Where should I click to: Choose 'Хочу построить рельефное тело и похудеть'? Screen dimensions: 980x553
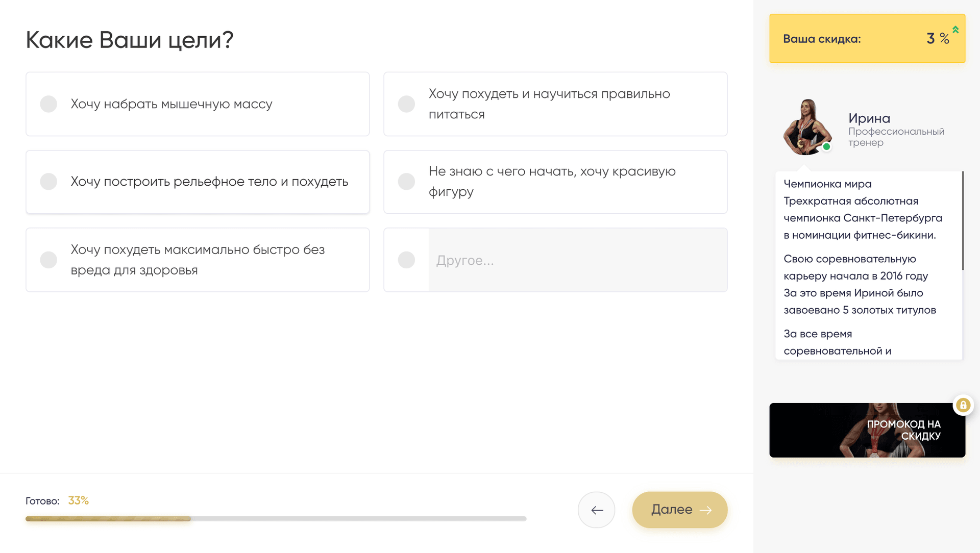[48, 182]
